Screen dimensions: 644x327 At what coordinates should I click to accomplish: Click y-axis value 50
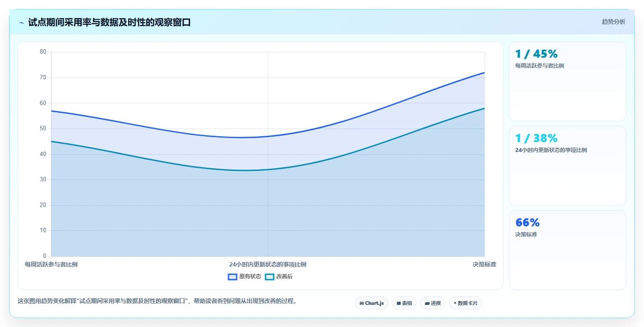[43, 129]
